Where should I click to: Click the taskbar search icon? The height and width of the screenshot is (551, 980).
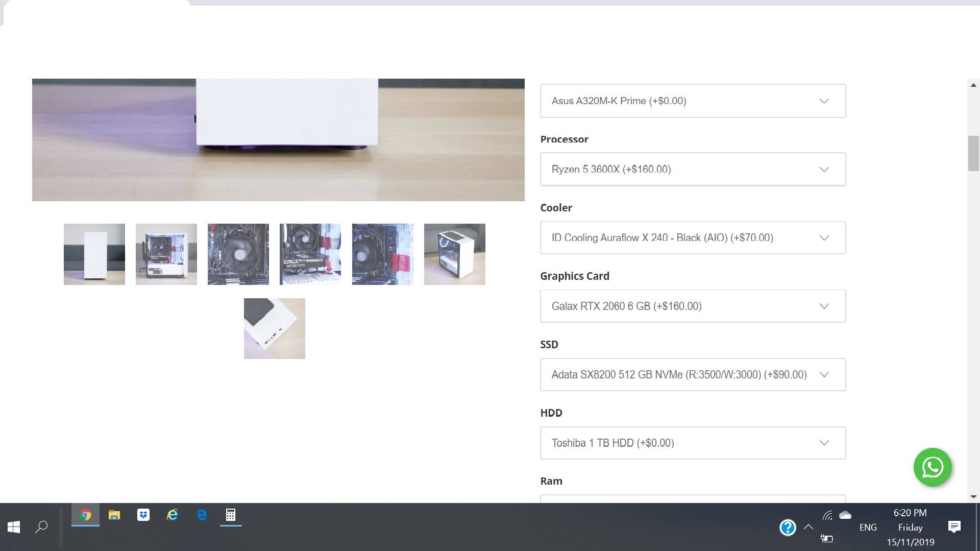tap(41, 527)
